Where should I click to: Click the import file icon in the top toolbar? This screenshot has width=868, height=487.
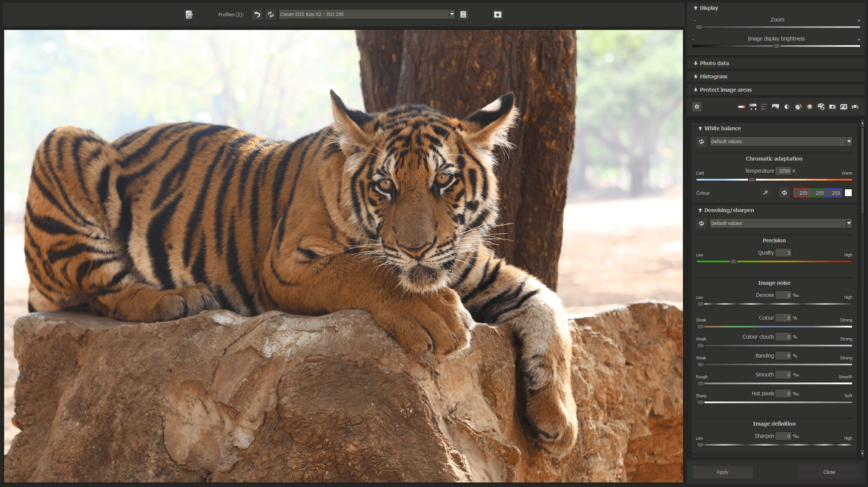[189, 14]
